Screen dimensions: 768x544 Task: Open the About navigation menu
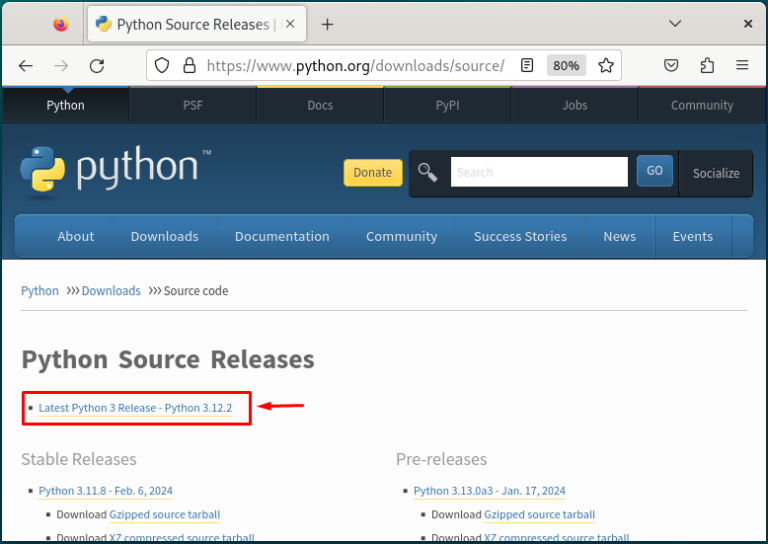[75, 237]
